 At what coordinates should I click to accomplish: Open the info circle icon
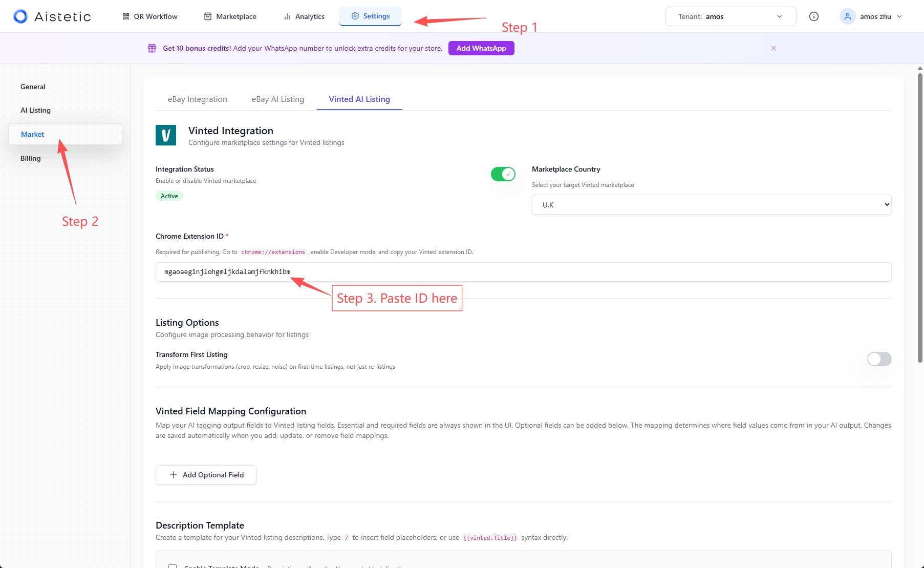pyautogui.click(x=814, y=16)
